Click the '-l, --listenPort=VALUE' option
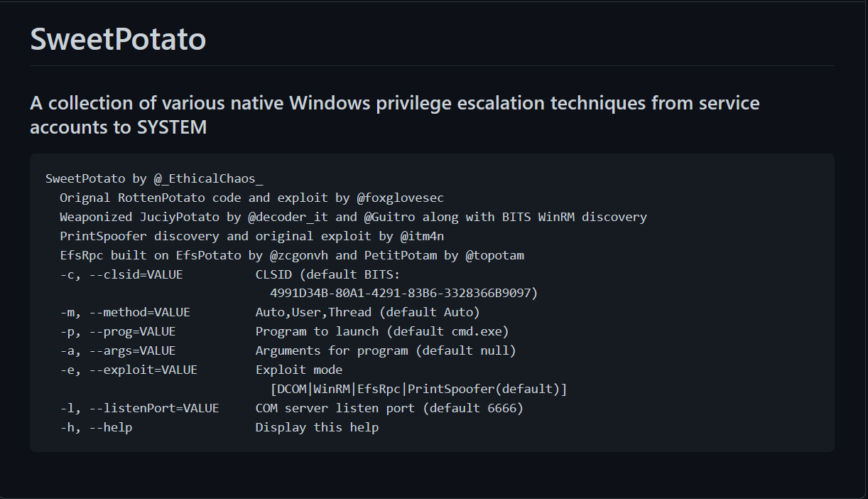 [139, 408]
